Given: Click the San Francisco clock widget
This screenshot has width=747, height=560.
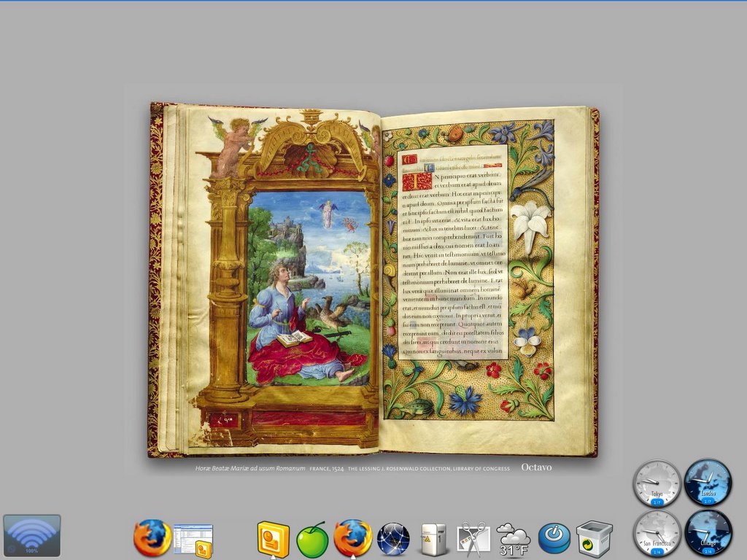Looking at the screenshot, I should click(x=657, y=533).
